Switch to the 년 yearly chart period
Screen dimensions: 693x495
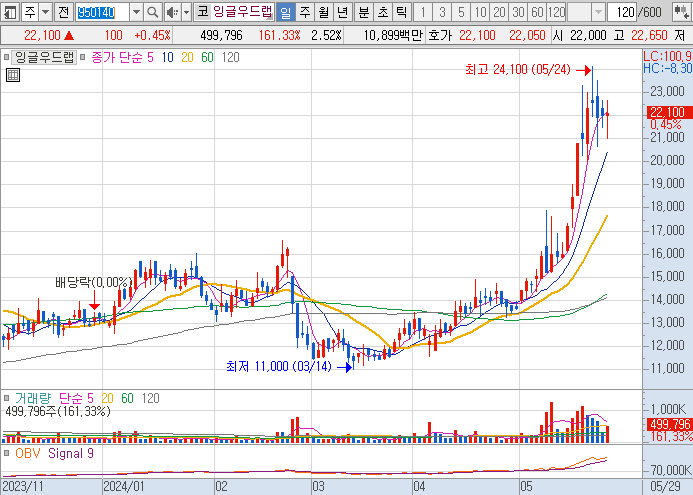[x=342, y=12]
